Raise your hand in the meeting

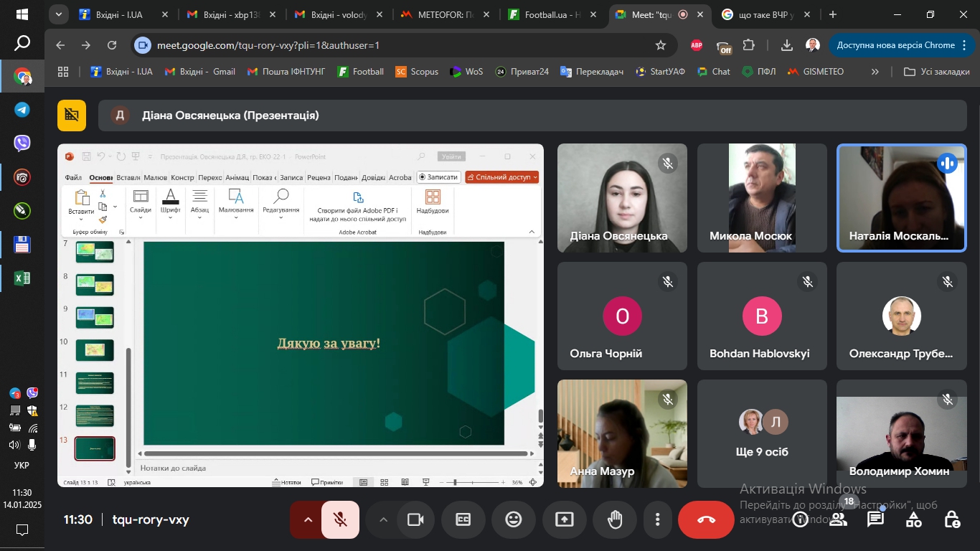coord(615,519)
